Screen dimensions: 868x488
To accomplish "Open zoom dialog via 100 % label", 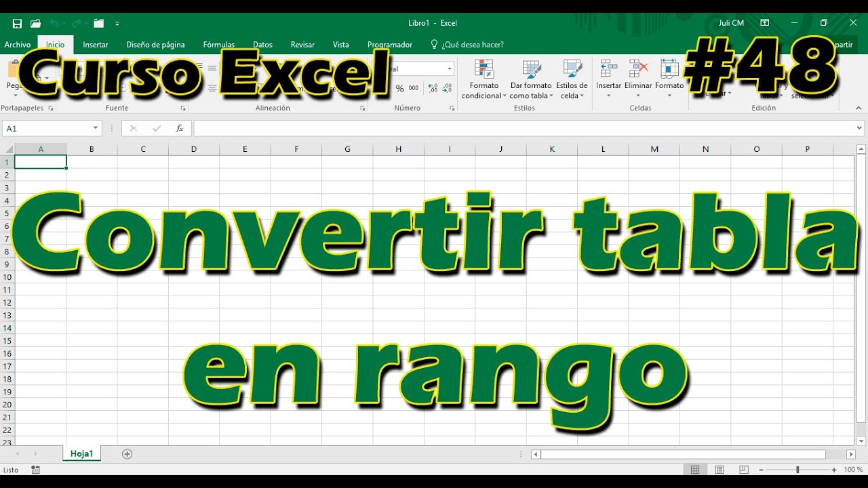I will coord(853,470).
